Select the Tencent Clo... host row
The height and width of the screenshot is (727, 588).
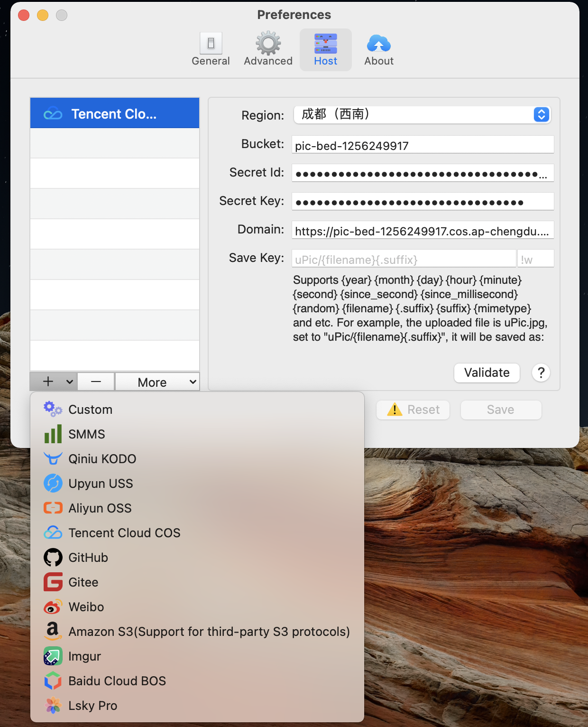(115, 113)
